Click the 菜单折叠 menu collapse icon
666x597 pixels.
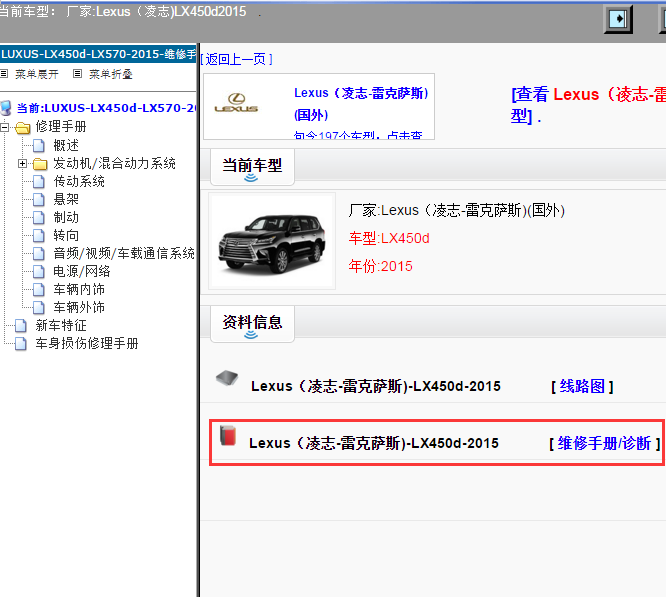[x=77, y=74]
